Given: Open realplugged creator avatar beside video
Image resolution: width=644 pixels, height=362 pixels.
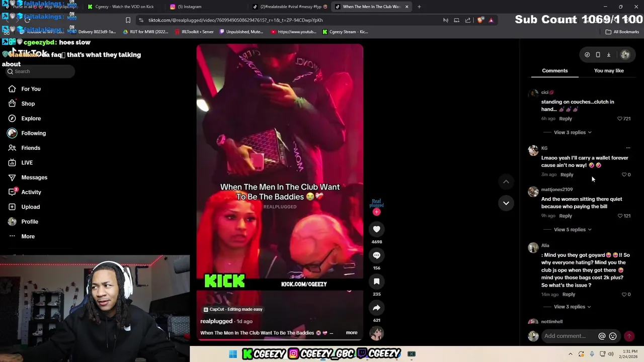Looking at the screenshot, I should (x=376, y=203).
